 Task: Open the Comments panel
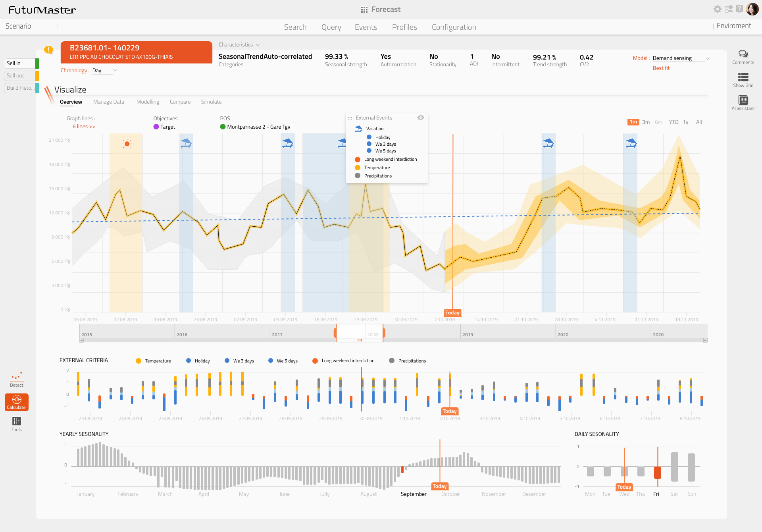pos(743,56)
